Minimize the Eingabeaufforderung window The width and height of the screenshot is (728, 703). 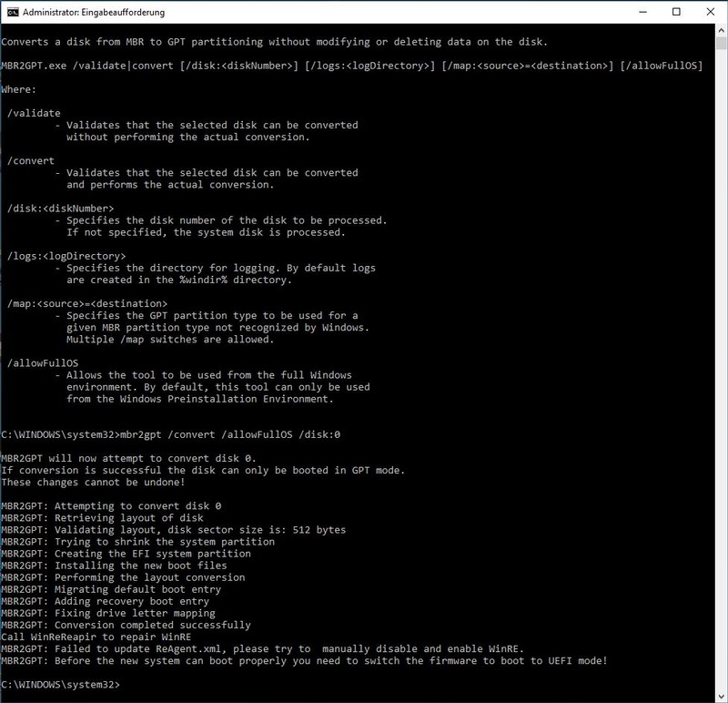coord(642,12)
